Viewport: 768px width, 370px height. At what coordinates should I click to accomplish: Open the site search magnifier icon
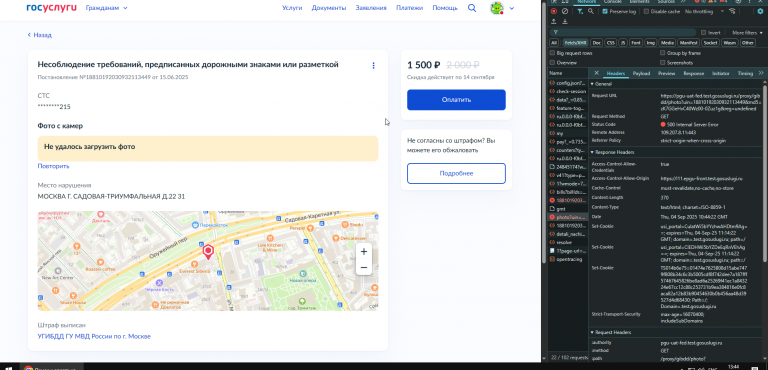[x=472, y=8]
